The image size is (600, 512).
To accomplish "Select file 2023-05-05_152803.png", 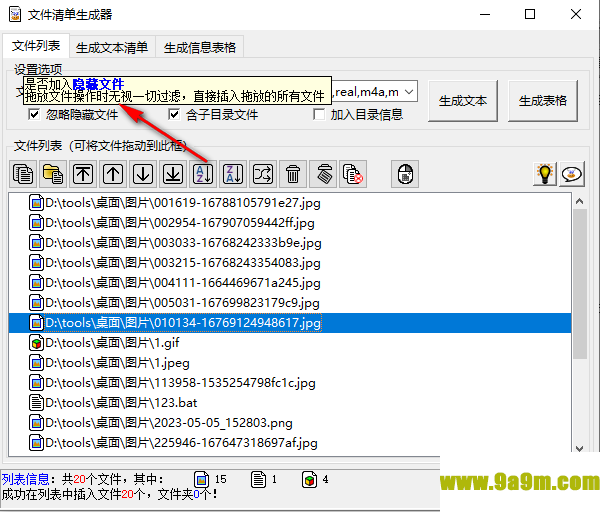I will pyautogui.click(x=290, y=422).
